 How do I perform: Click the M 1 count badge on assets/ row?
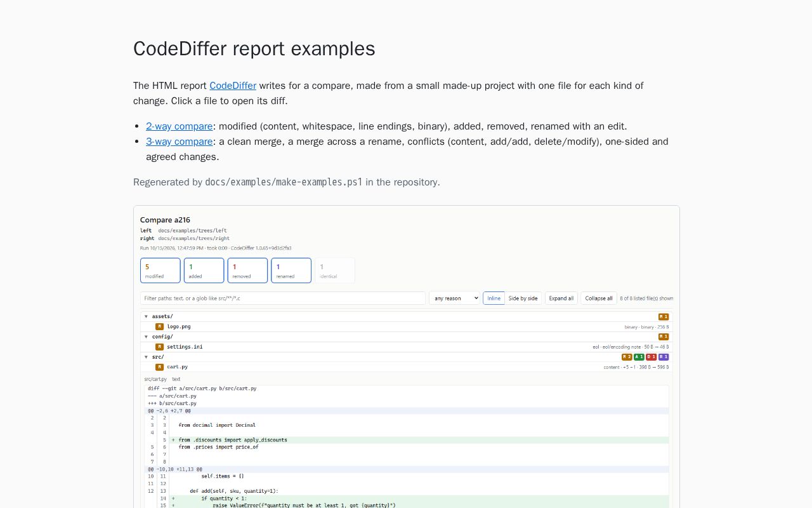click(x=664, y=316)
